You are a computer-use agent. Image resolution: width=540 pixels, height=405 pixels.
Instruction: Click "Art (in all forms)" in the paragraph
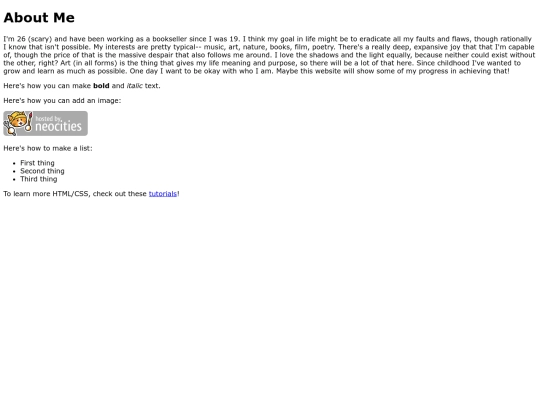(x=89, y=63)
